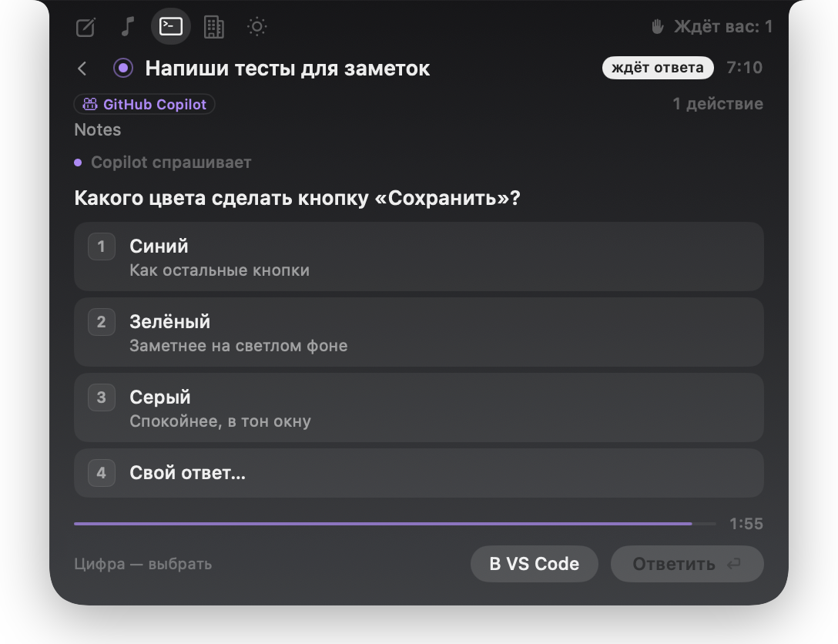Viewport: 838px width, 644px height.
Task: Click the «ждёт ответа» status pill
Action: (658, 68)
